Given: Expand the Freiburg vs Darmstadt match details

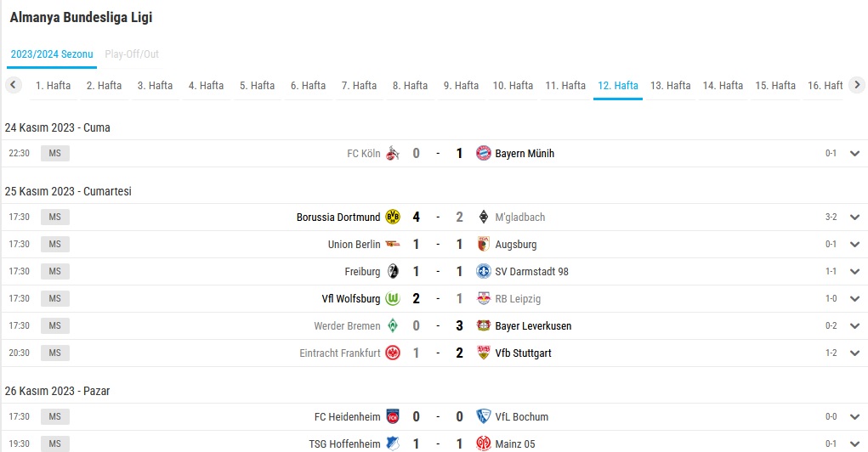Looking at the screenshot, I should pyautogui.click(x=854, y=272).
